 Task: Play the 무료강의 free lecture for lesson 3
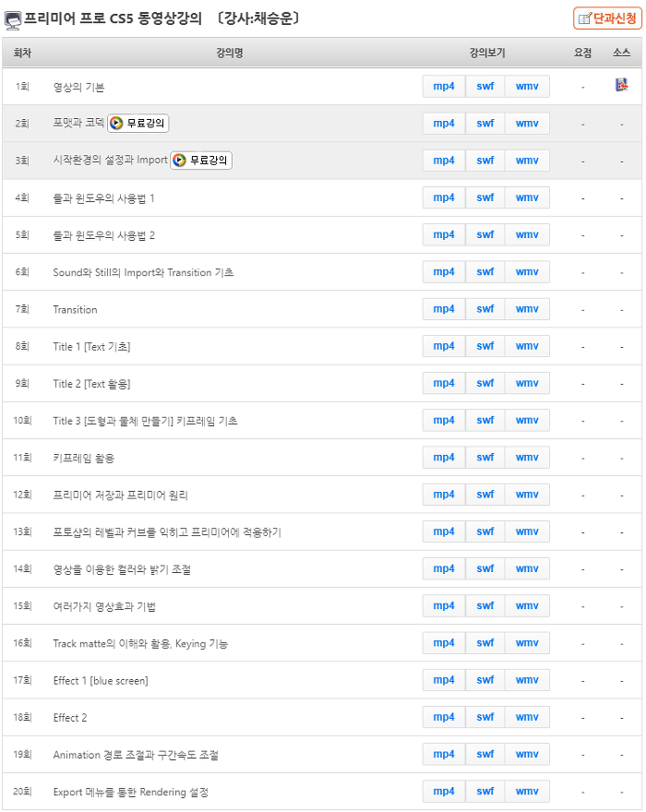201,161
